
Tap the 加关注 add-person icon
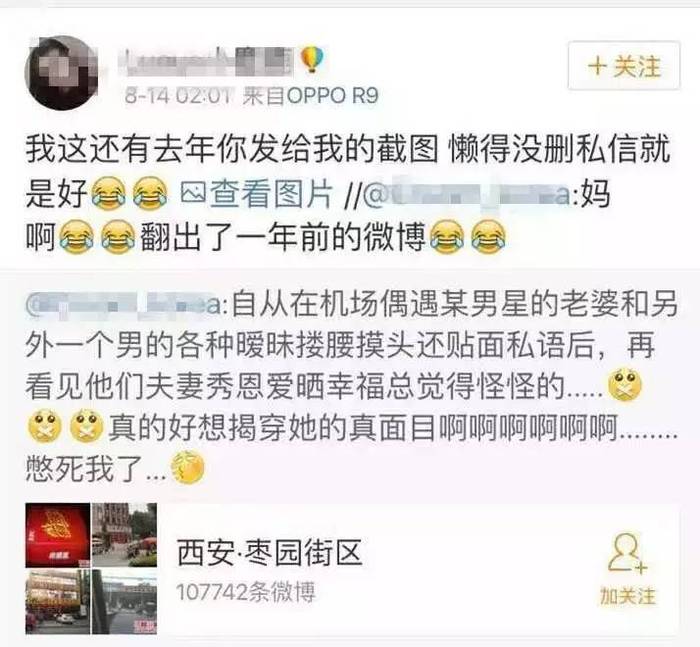627,553
